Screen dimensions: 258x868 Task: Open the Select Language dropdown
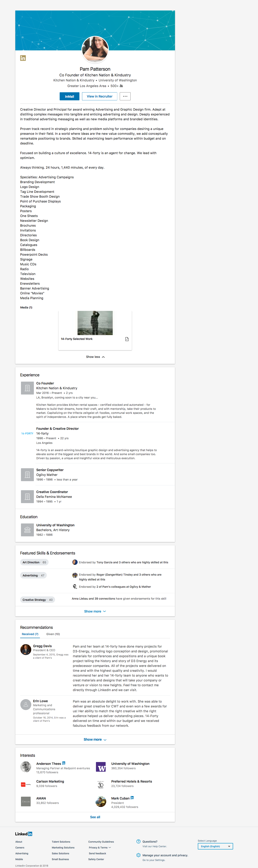coord(215,846)
